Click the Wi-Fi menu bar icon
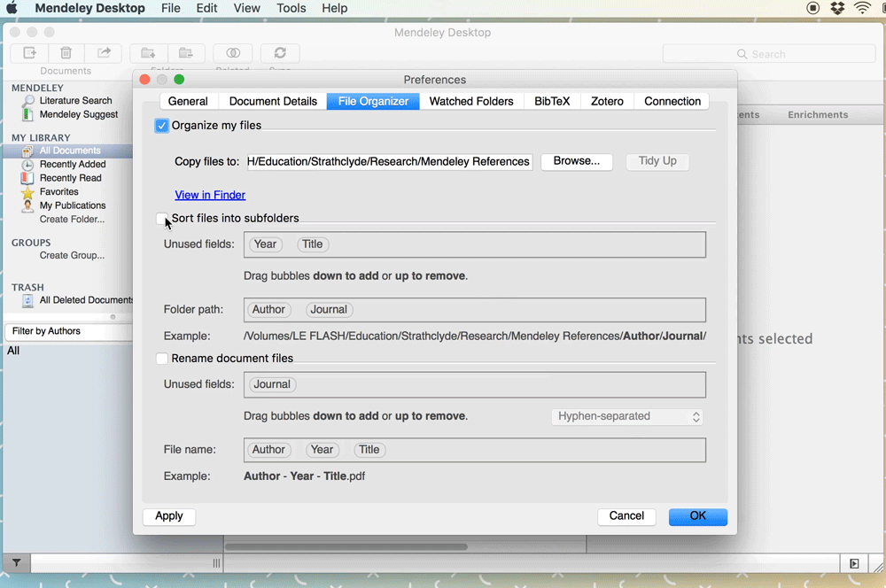 pos(862,8)
